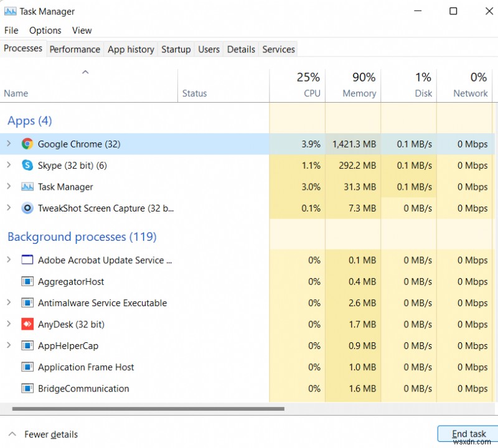The image size is (498, 448).
Task: Click the AppHelperCap process icon
Action: click(x=27, y=345)
